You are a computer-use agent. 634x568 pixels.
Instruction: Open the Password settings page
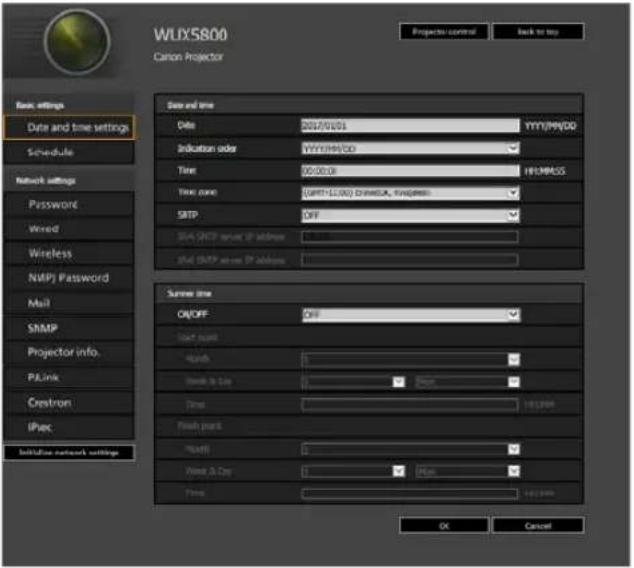69,204
